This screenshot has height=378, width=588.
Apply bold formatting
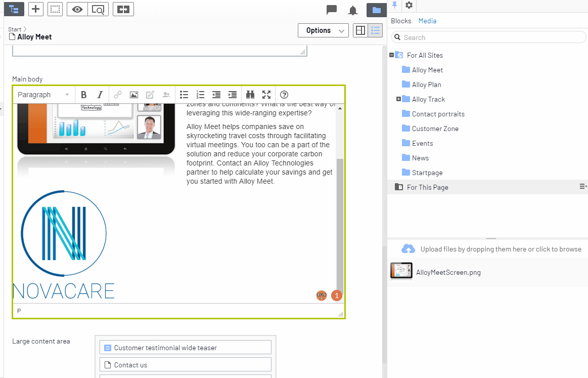click(83, 95)
